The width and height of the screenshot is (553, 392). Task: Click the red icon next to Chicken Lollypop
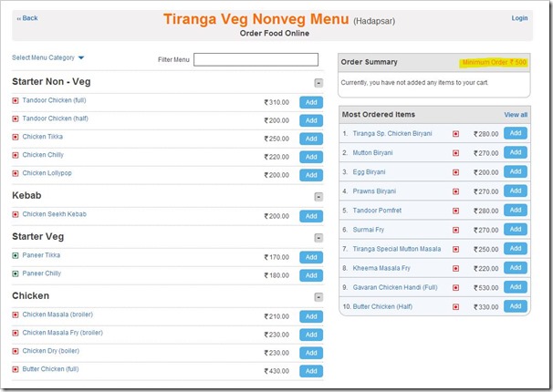(x=16, y=174)
